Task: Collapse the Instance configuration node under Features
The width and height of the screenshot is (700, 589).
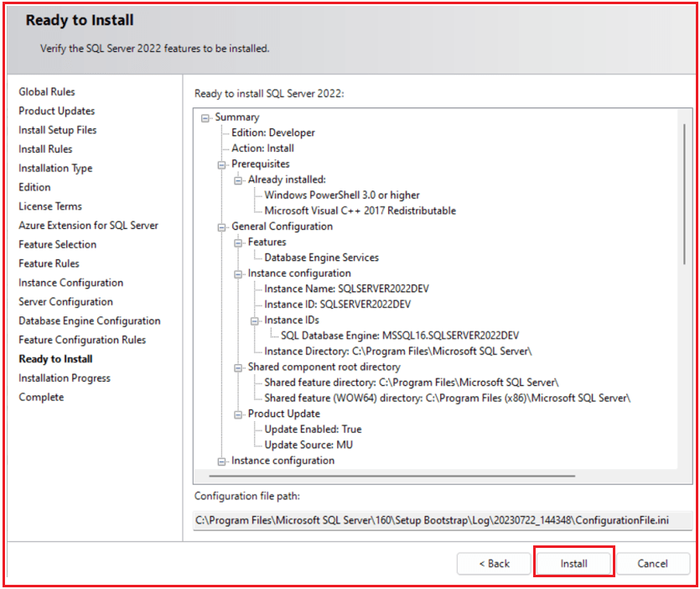Action: 238,274
